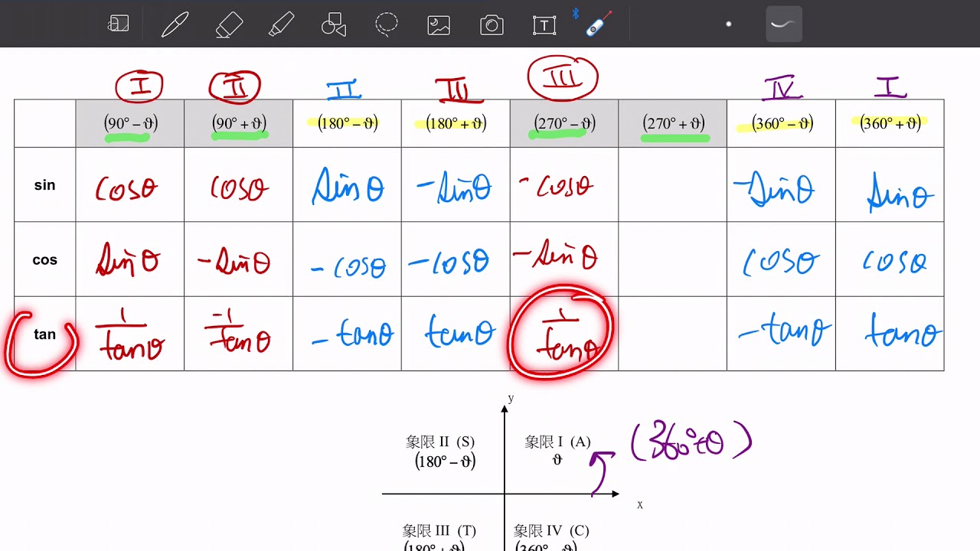The image size is (980, 551).
Task: Click the (90°−θ) column header
Action: [x=129, y=122]
